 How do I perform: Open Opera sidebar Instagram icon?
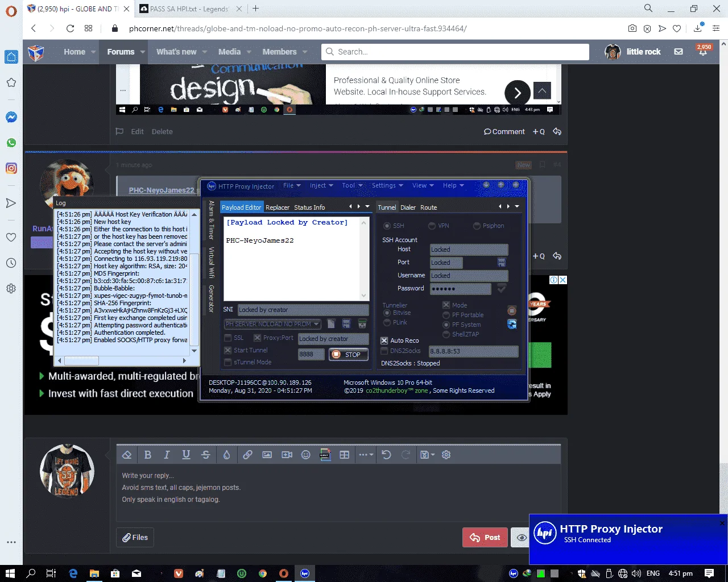click(x=11, y=168)
